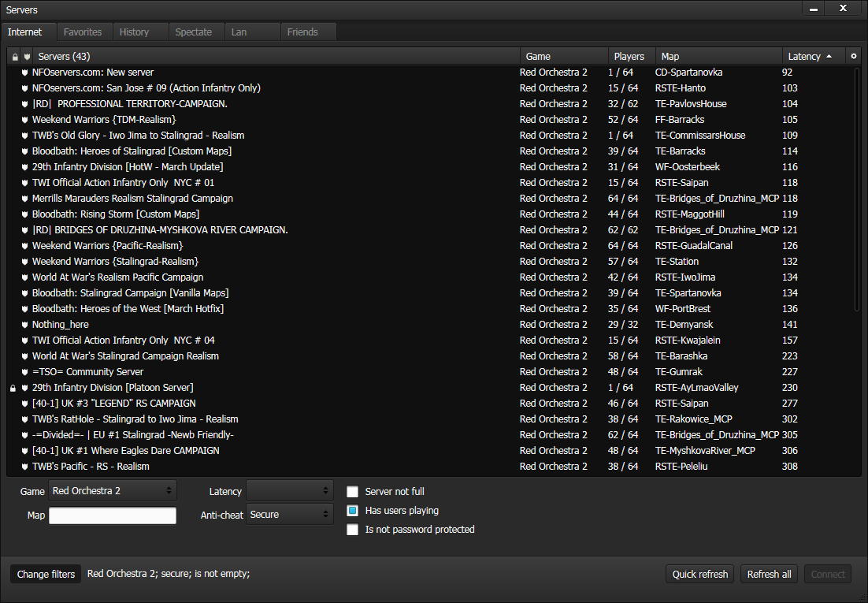Click map name RSTE-AyLmaoValley
868x603 pixels.
[x=696, y=388]
